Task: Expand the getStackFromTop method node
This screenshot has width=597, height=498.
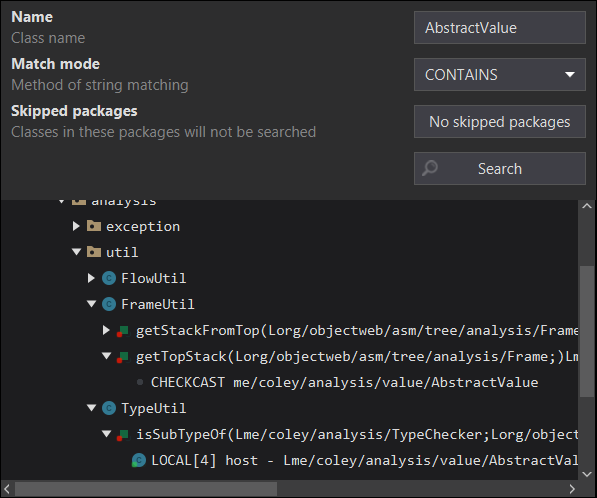Action: pos(106,330)
